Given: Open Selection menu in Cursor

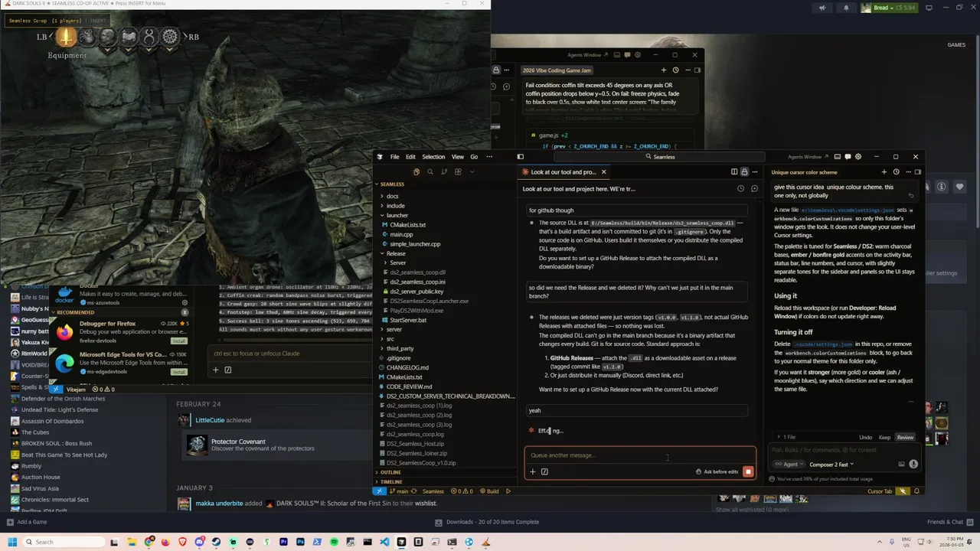Looking at the screenshot, I should click(433, 157).
